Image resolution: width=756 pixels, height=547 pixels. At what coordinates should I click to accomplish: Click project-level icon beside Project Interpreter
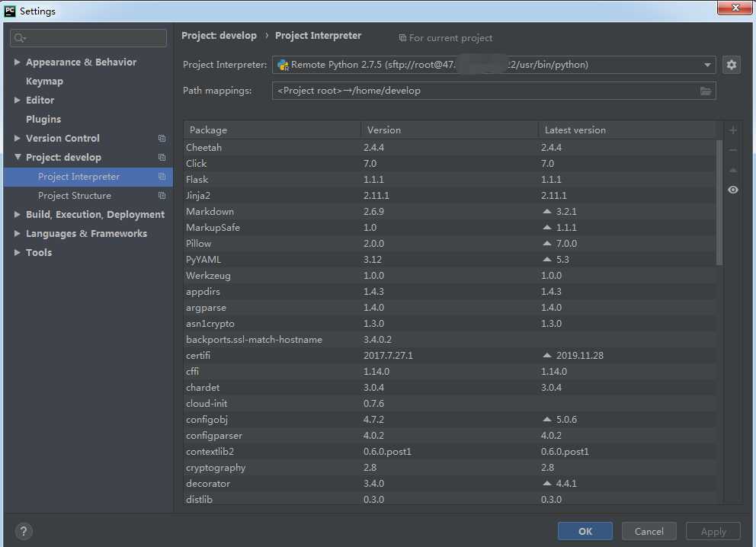point(162,177)
